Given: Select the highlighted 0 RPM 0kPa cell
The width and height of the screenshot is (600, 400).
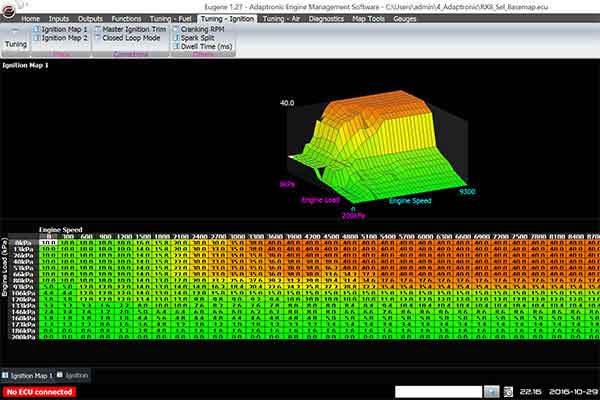Looking at the screenshot, I should pyautogui.click(x=49, y=242).
